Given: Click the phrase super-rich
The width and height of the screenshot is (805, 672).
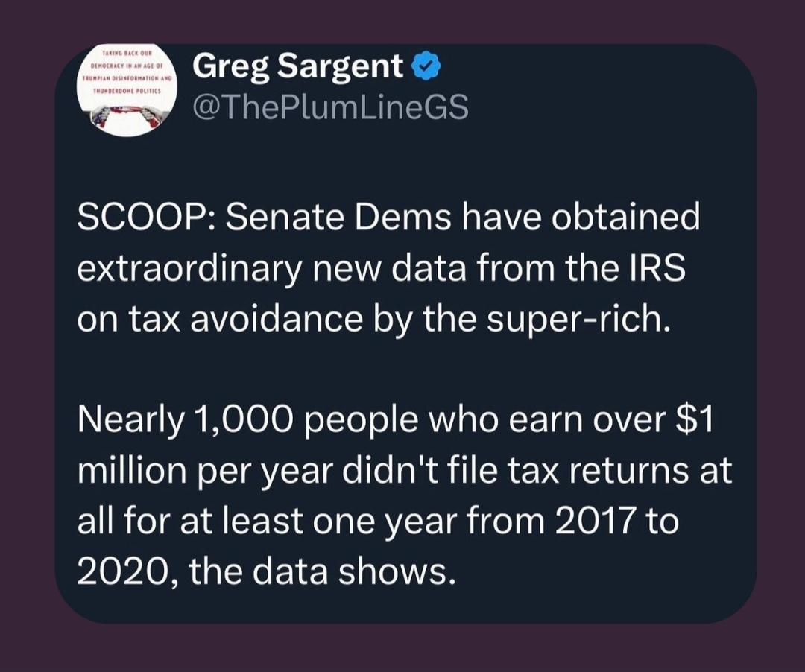Looking at the screenshot, I should [x=578, y=320].
